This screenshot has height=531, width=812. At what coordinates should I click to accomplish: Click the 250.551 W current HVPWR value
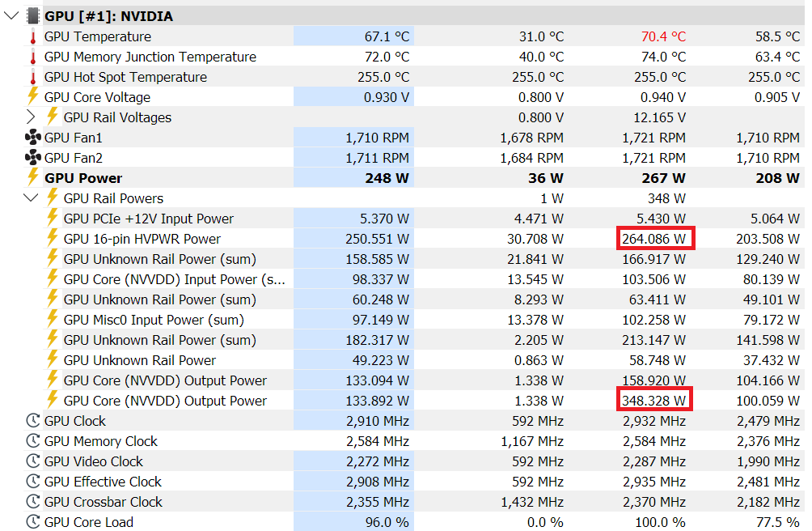[x=377, y=239]
